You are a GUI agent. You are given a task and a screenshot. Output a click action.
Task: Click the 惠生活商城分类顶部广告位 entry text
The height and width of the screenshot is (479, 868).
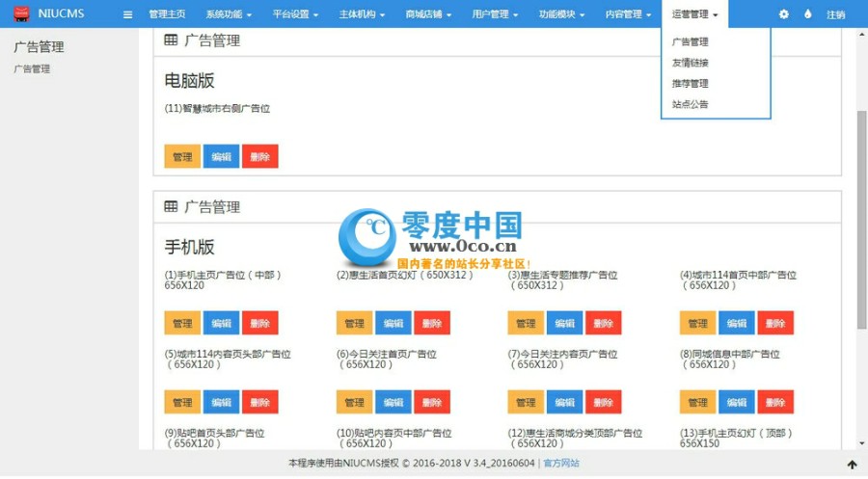point(575,439)
